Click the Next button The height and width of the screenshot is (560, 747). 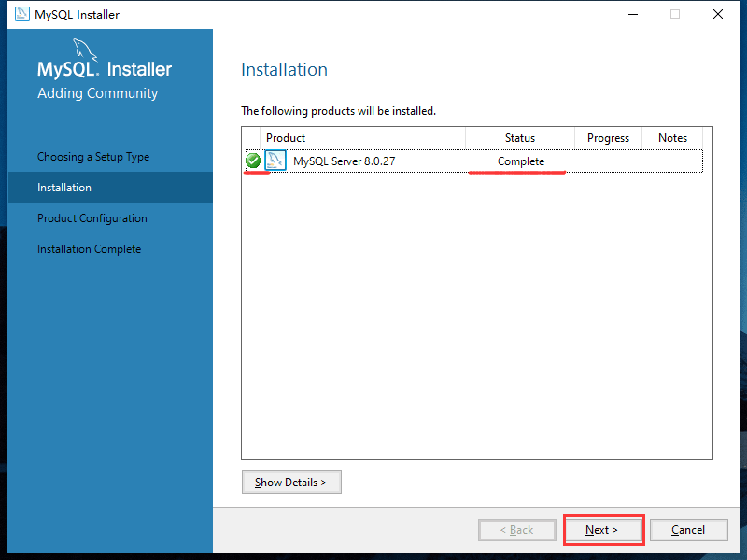coord(603,530)
